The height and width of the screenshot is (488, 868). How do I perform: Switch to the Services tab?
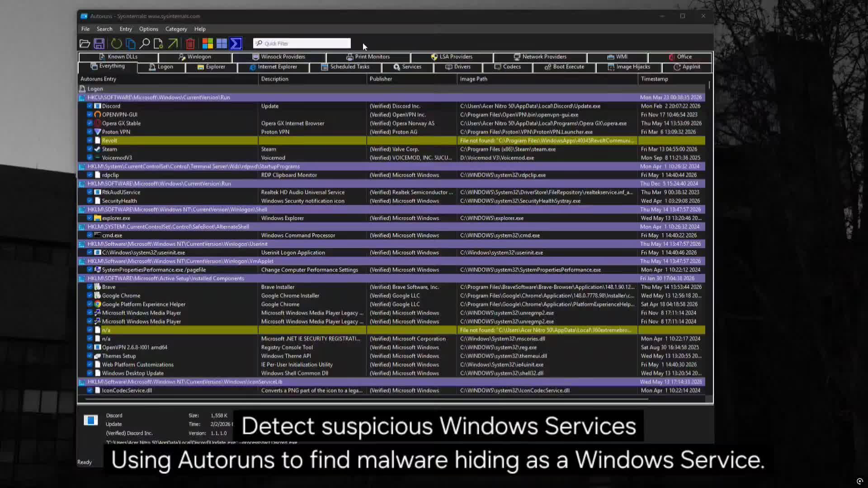tap(407, 67)
